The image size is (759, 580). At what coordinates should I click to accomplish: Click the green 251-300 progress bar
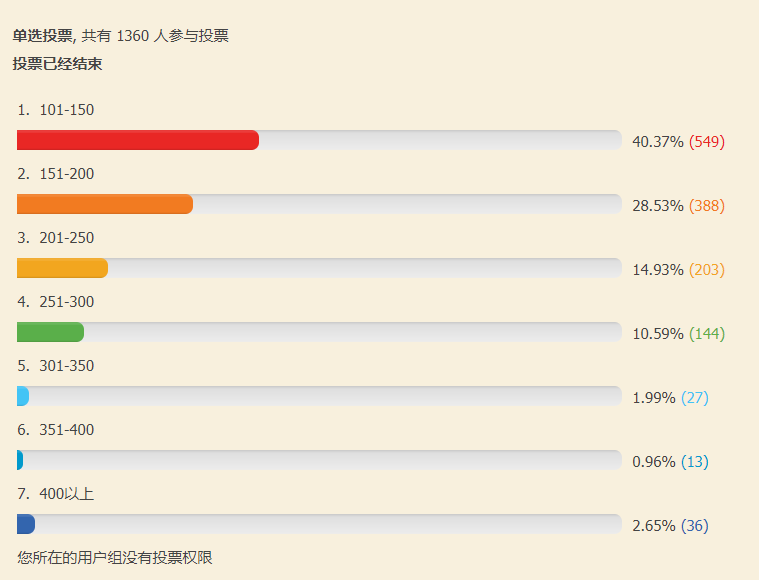[x=50, y=332]
